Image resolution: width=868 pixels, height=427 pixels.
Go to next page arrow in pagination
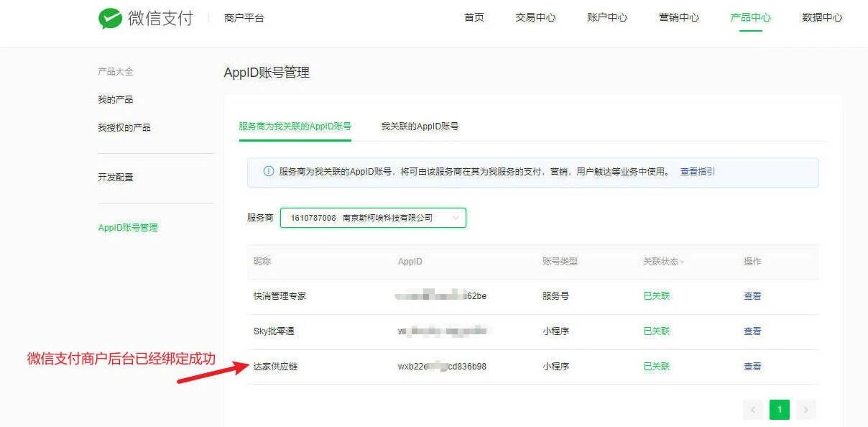(806, 410)
